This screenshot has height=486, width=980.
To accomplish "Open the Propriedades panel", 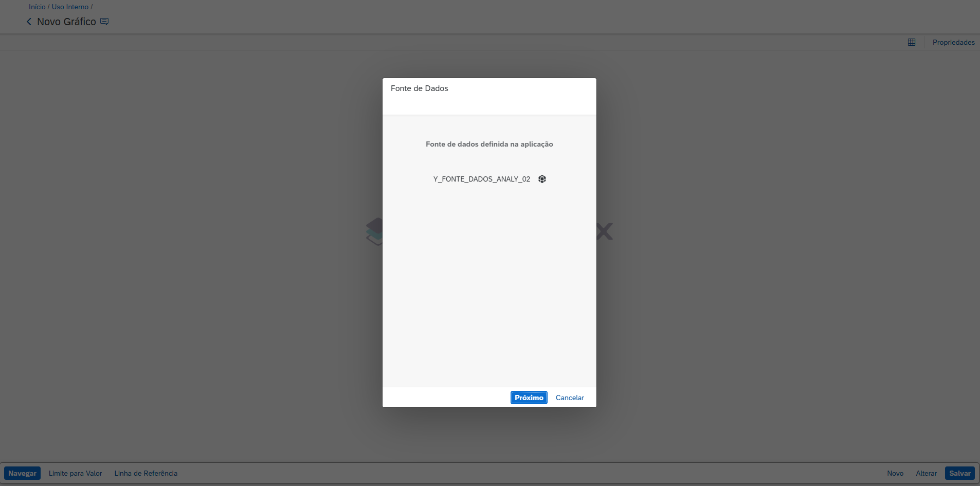I will click(x=953, y=42).
